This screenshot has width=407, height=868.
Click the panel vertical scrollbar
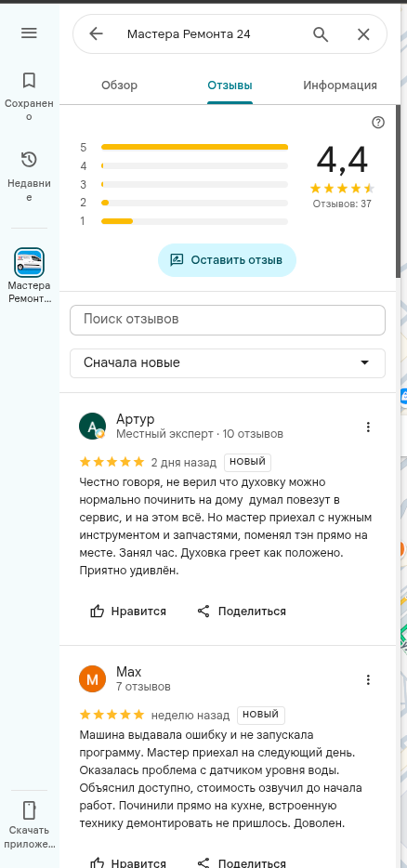[398, 191]
